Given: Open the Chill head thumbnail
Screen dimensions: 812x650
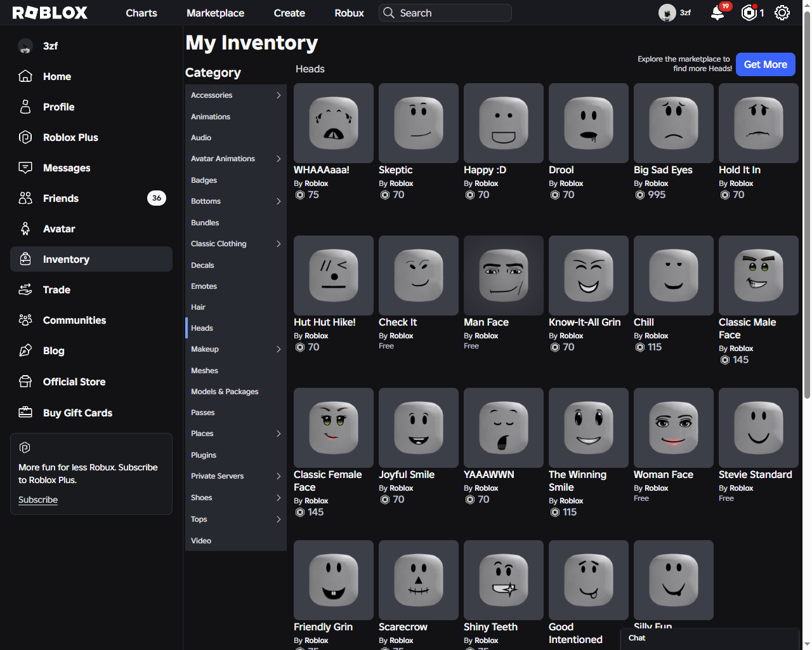Looking at the screenshot, I should (x=674, y=275).
